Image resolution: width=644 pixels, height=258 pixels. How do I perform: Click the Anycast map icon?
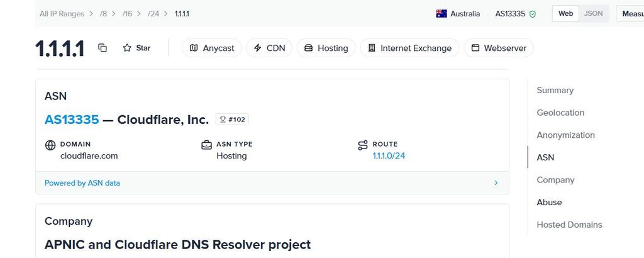194,48
